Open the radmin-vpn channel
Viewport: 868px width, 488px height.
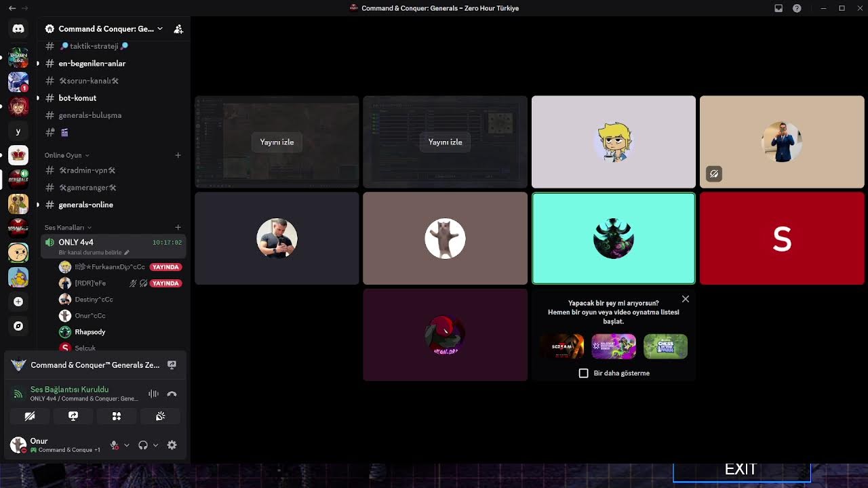114,170
